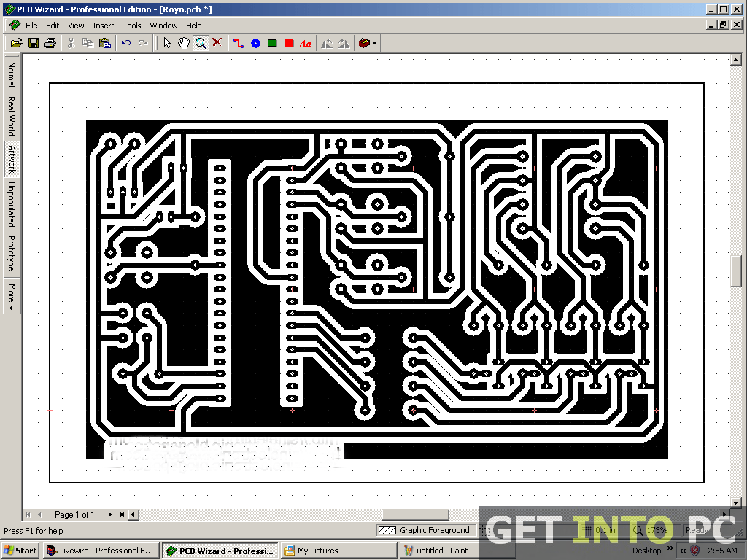747x560 pixels.
Task: Open the component toolbox gallery
Action: point(365,43)
